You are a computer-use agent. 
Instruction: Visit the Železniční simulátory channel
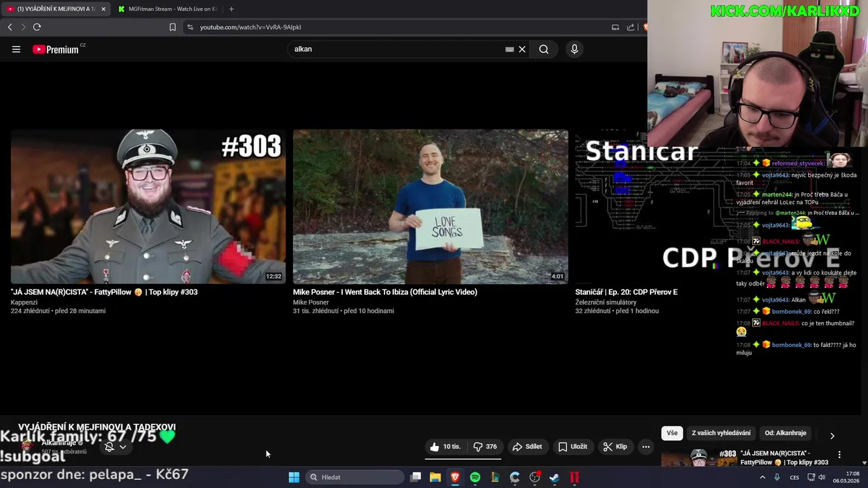tap(606, 302)
